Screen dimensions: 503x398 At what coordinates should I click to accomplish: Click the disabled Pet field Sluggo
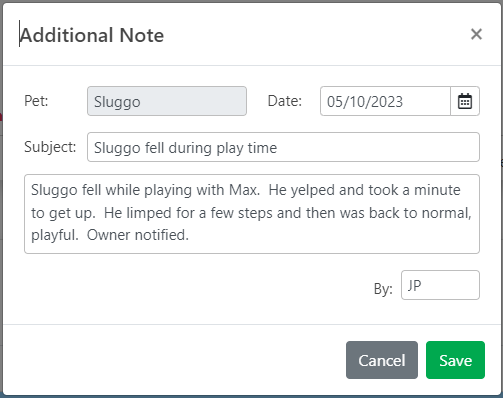[167, 101]
